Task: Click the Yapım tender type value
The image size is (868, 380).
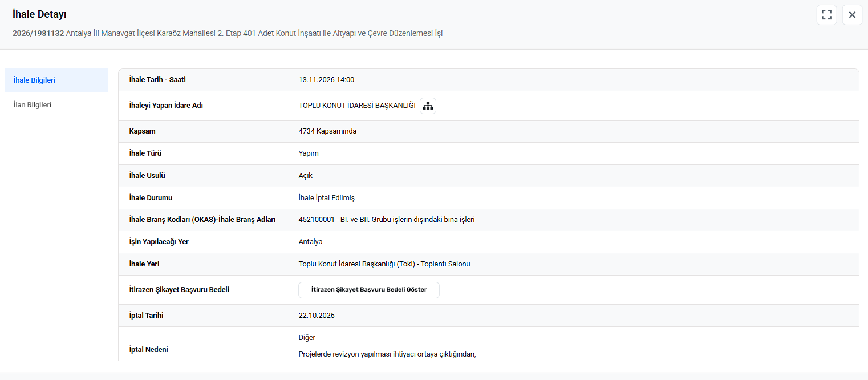Action: [x=309, y=153]
